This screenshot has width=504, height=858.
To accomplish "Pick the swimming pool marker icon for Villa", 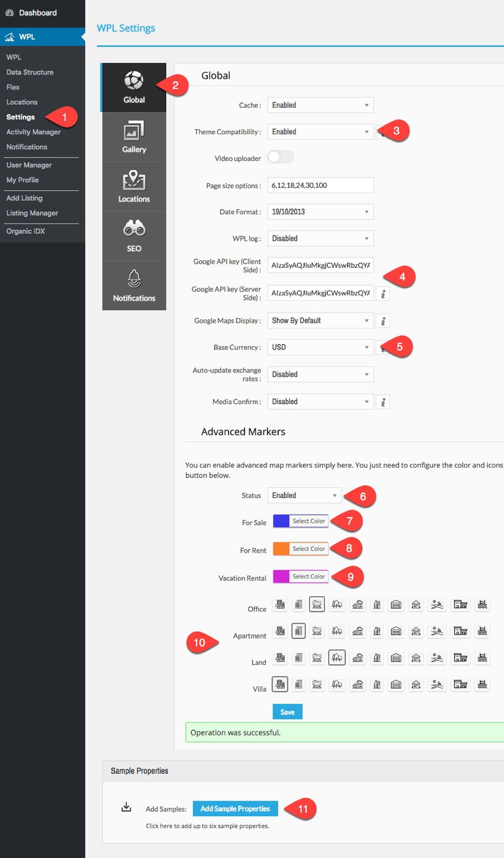I will point(481,684).
